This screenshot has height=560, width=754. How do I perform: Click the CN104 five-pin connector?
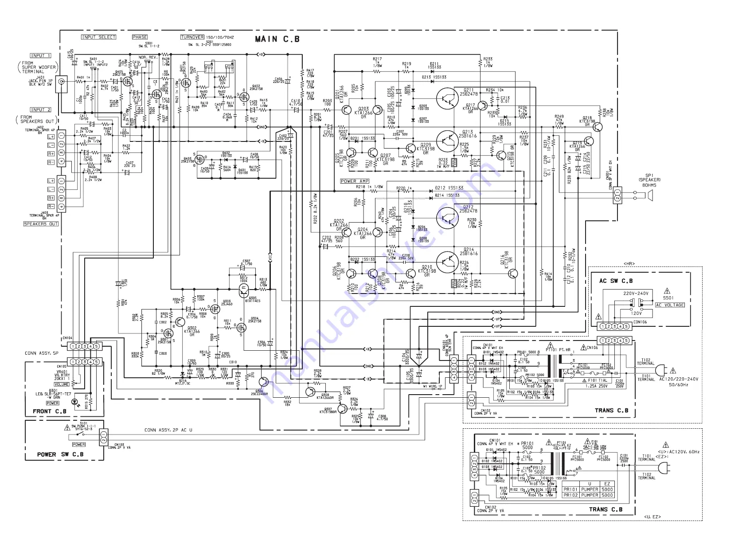pyautogui.click(x=84, y=346)
